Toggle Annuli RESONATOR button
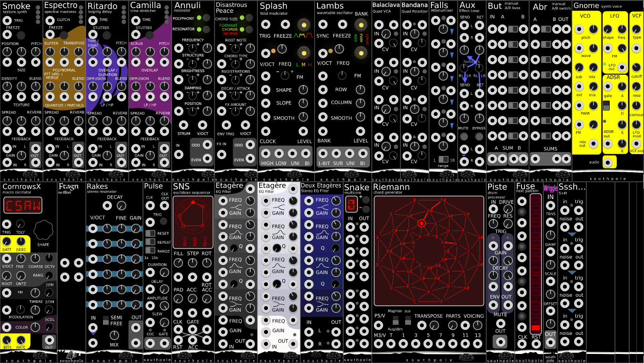644x363 pixels. coord(206,29)
